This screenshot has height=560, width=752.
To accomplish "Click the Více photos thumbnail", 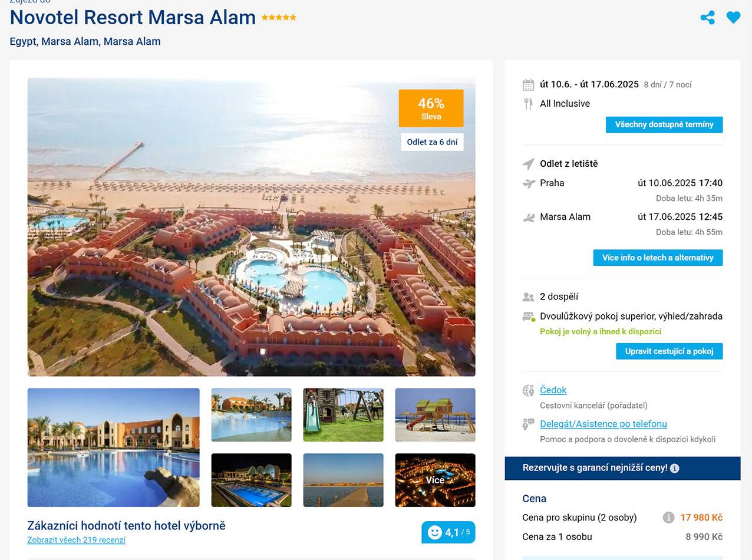I will 435,480.
